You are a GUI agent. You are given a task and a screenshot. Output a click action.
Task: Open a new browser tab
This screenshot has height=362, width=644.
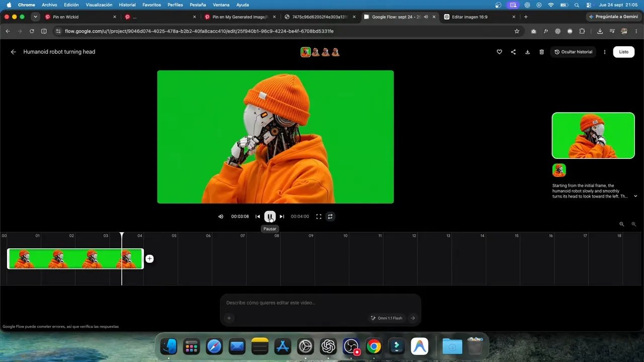tap(526, 17)
